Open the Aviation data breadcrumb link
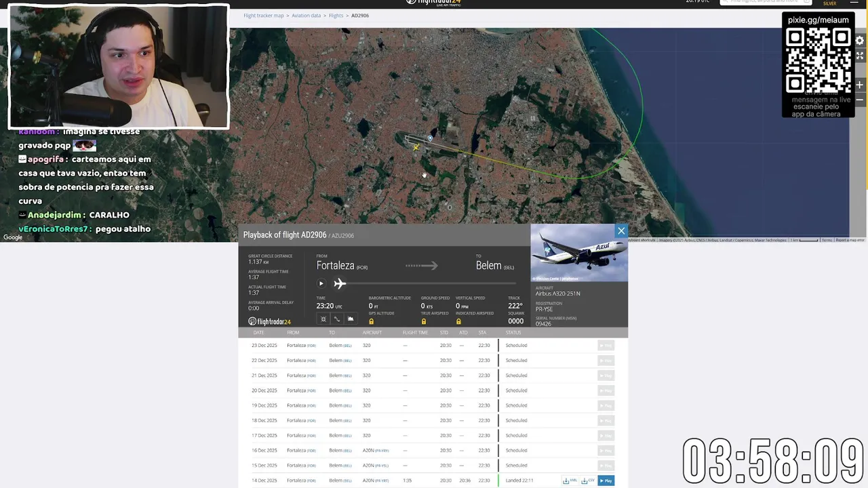The height and width of the screenshot is (488, 868). (x=307, y=16)
